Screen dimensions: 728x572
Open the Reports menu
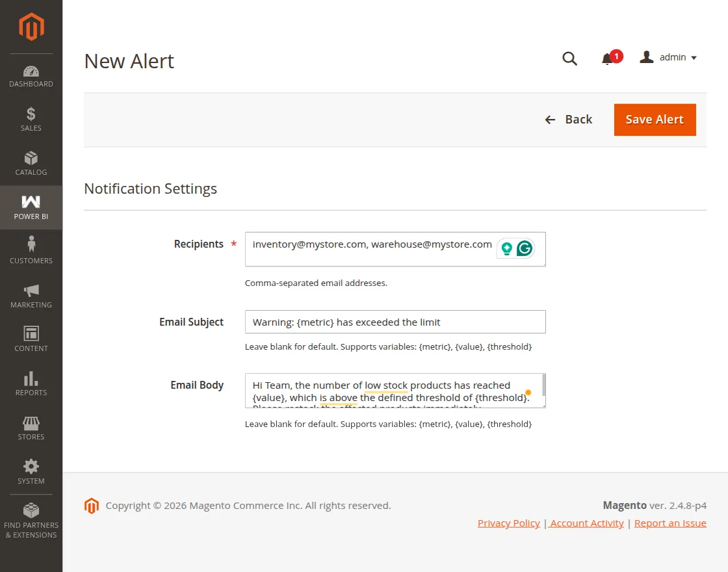(x=31, y=383)
